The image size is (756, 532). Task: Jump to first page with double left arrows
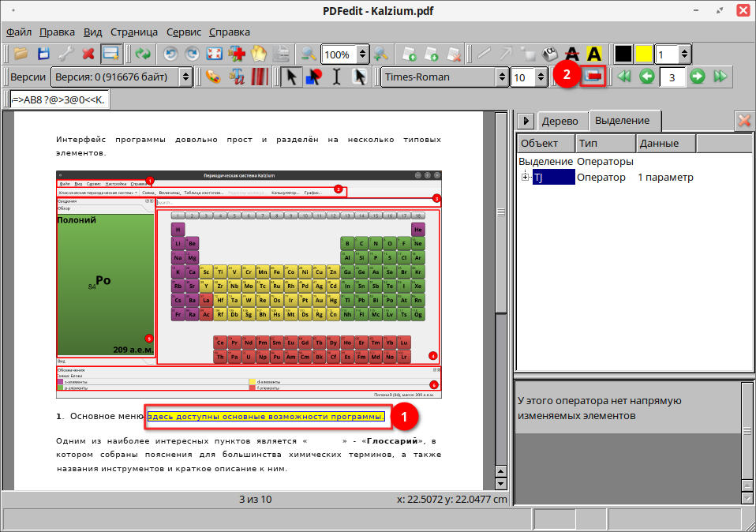tap(624, 77)
